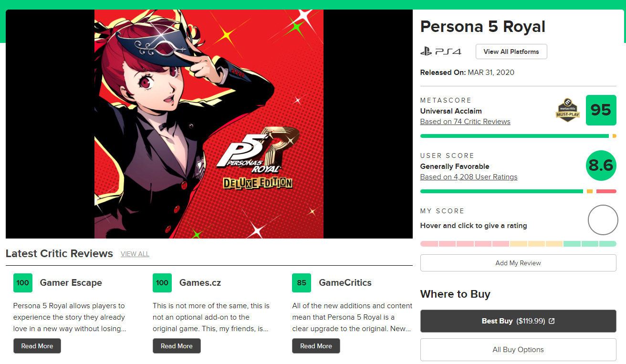Click the green Metascore 95 badge
This screenshot has height=364, width=626.
[x=601, y=110]
